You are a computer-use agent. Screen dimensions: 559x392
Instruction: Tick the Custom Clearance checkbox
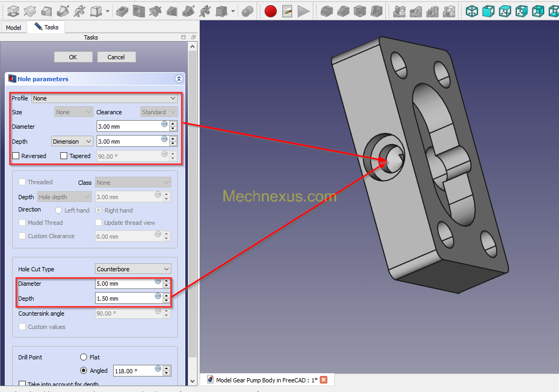coord(22,236)
